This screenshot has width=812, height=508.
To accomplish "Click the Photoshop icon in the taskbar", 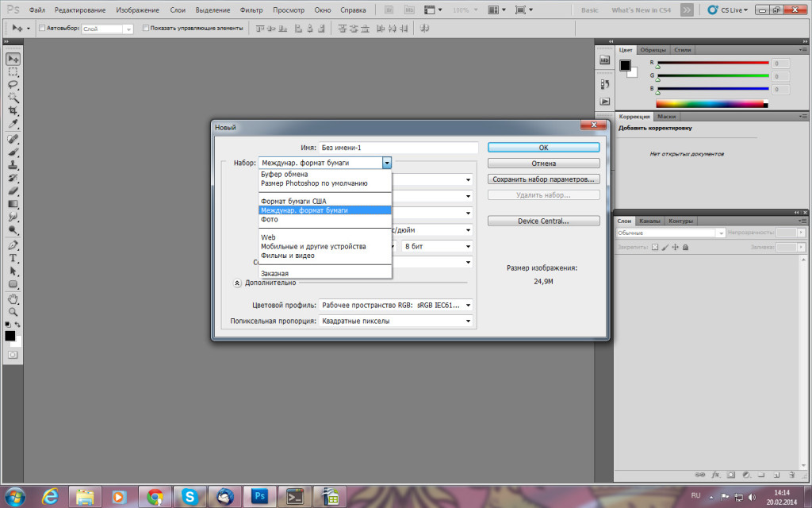I will click(x=258, y=496).
